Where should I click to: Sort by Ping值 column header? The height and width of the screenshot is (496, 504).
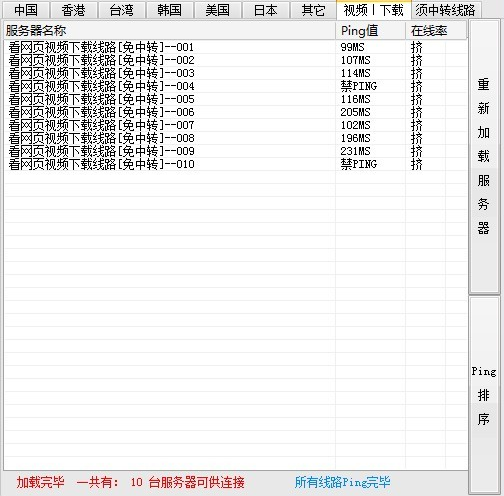click(x=370, y=31)
